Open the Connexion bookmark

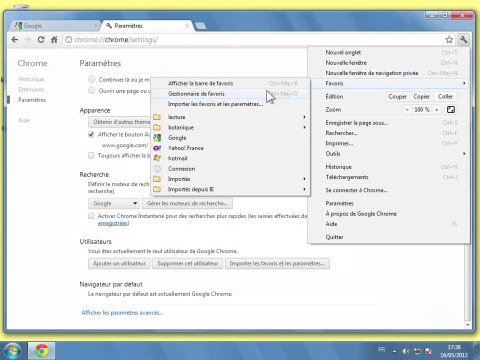[x=230, y=169]
